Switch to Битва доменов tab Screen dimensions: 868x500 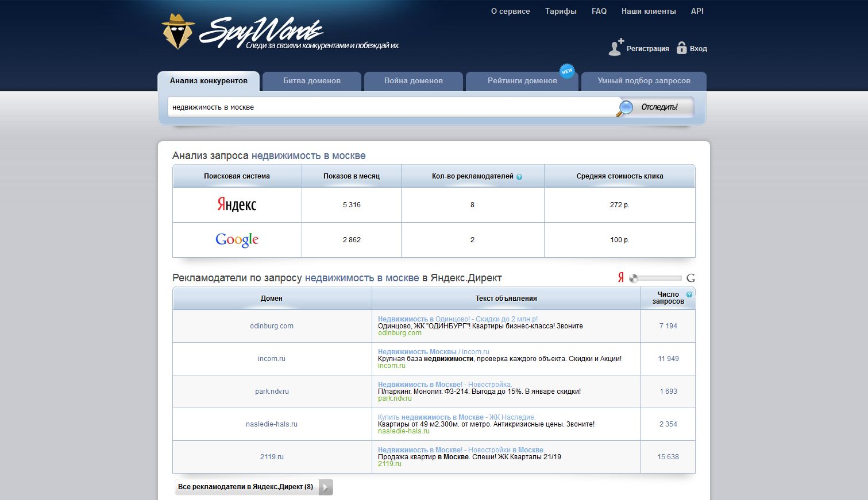311,81
